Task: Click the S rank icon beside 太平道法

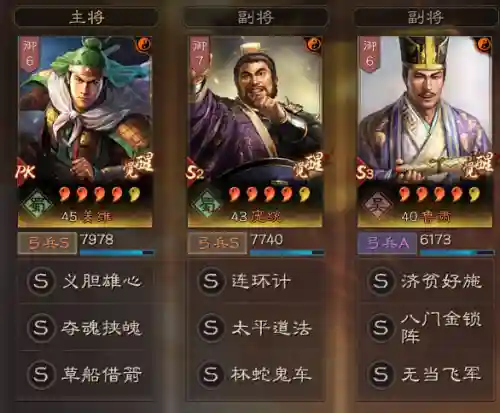Action: point(211,328)
